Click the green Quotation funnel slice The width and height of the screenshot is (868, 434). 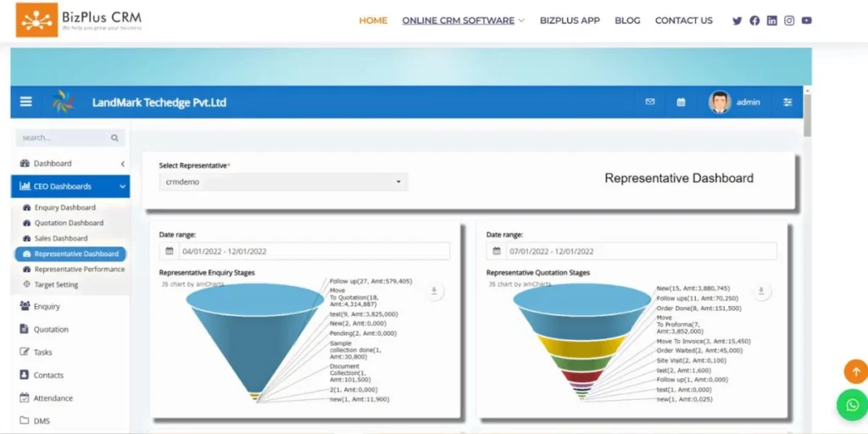581,363
